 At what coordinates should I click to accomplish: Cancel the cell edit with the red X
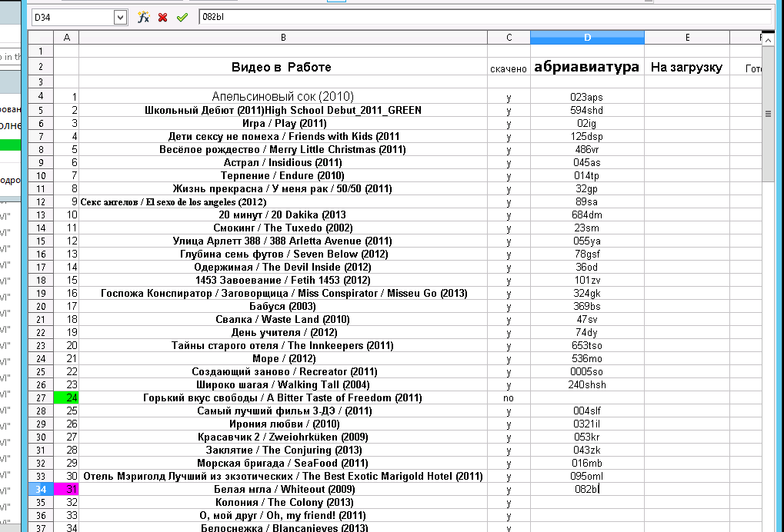(162, 18)
